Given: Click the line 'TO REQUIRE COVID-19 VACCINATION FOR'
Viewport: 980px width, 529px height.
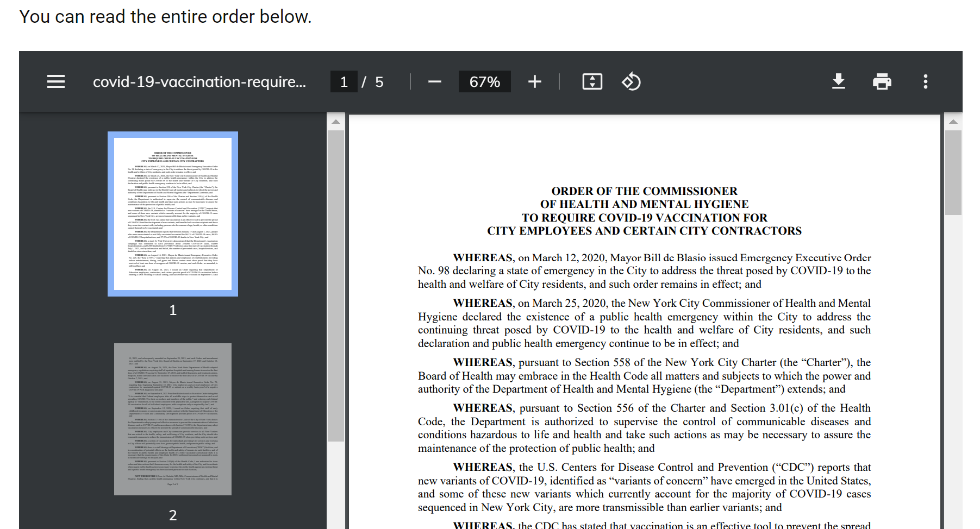Looking at the screenshot, I should pyautogui.click(x=645, y=218).
